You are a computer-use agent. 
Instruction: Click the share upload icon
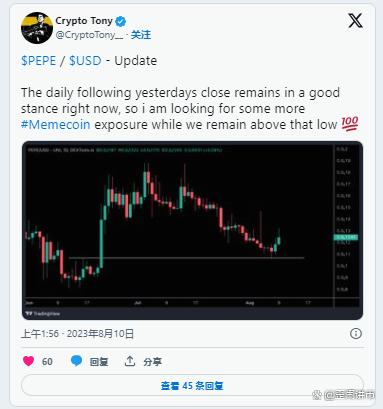click(130, 361)
